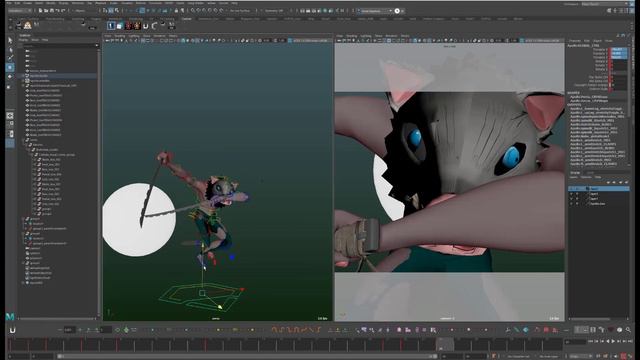Open the menu set dropdown at top left
The height and width of the screenshot is (360, 640).
pos(20,11)
